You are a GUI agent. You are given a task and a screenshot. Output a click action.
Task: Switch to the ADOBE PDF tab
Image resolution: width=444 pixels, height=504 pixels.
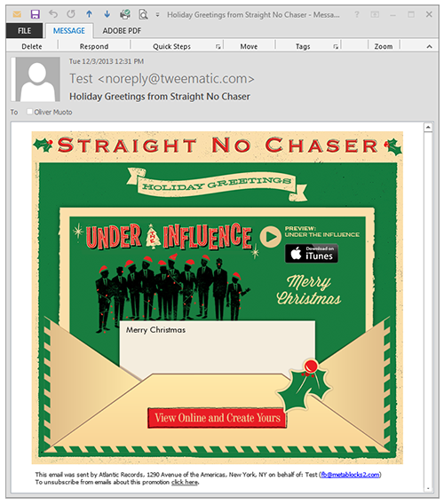[122, 31]
